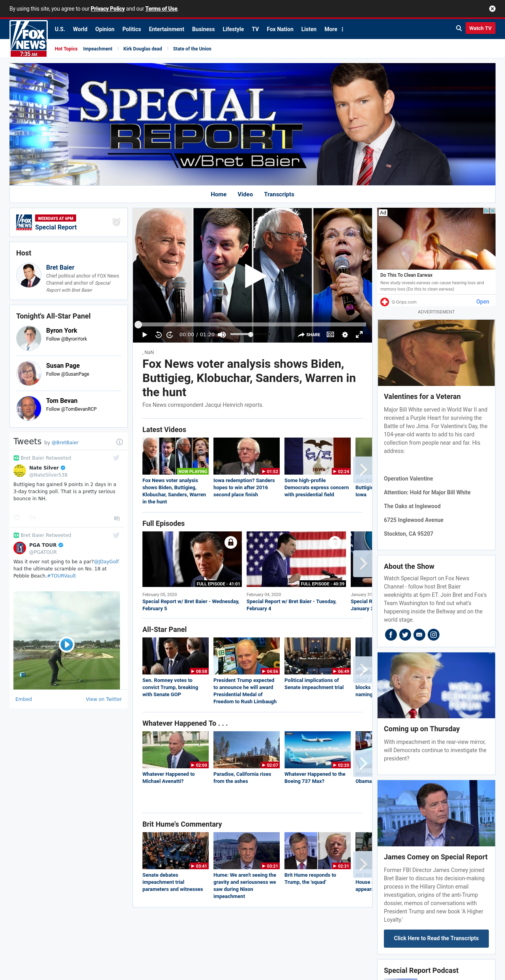Switch to the Transcripts tab
This screenshot has width=505, height=980.
click(x=279, y=194)
